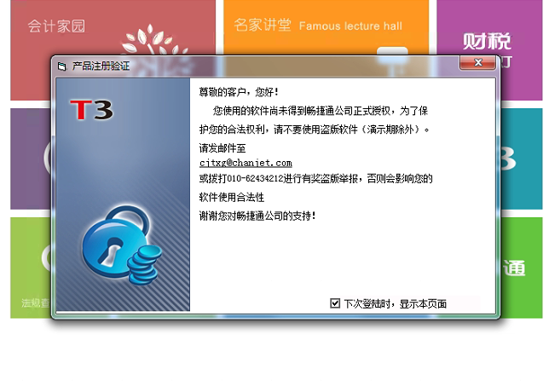Image resolution: width=549 pixels, height=392 pixels.
Task: Click the line with phone number 010-62434212
Action: click(315, 178)
